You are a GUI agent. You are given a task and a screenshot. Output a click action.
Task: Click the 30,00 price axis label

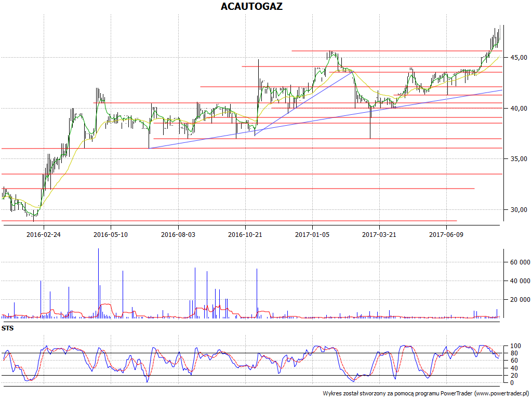click(519, 210)
